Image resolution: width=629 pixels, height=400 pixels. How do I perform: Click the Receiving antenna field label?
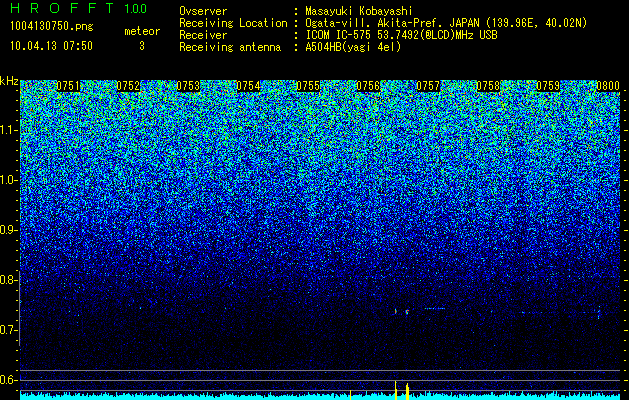tap(230, 47)
